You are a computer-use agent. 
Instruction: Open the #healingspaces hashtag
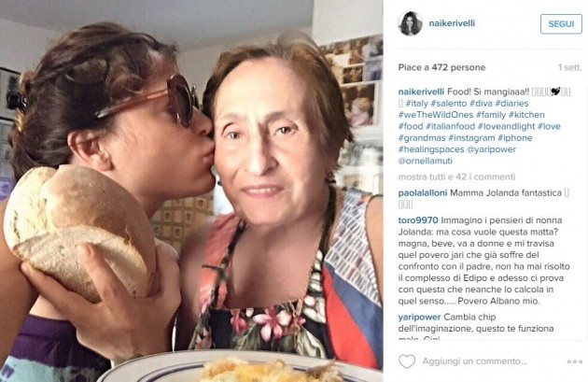click(x=431, y=149)
